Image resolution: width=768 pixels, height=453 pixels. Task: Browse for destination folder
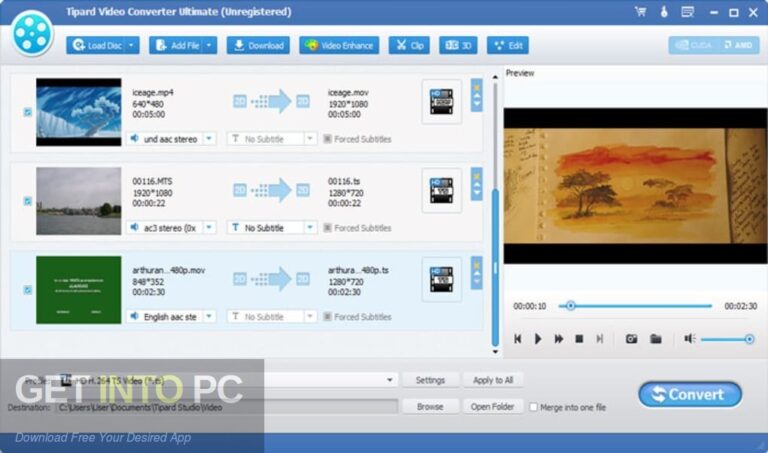pyautogui.click(x=430, y=406)
